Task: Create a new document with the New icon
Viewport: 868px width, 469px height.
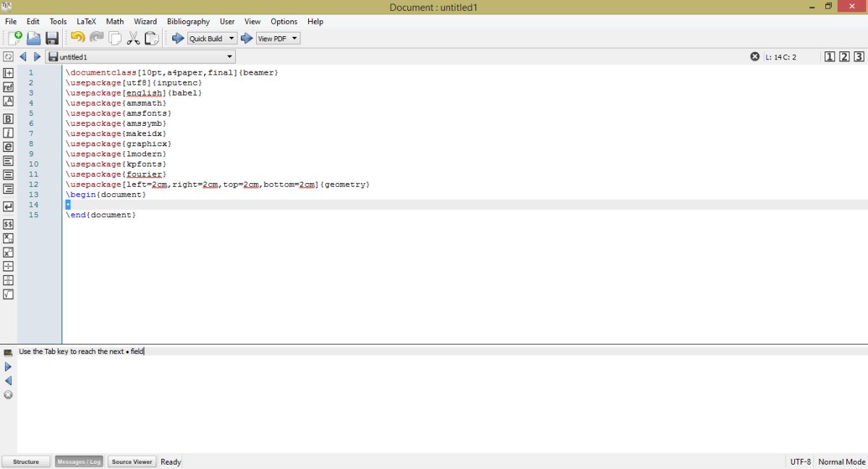Action: 14,38
